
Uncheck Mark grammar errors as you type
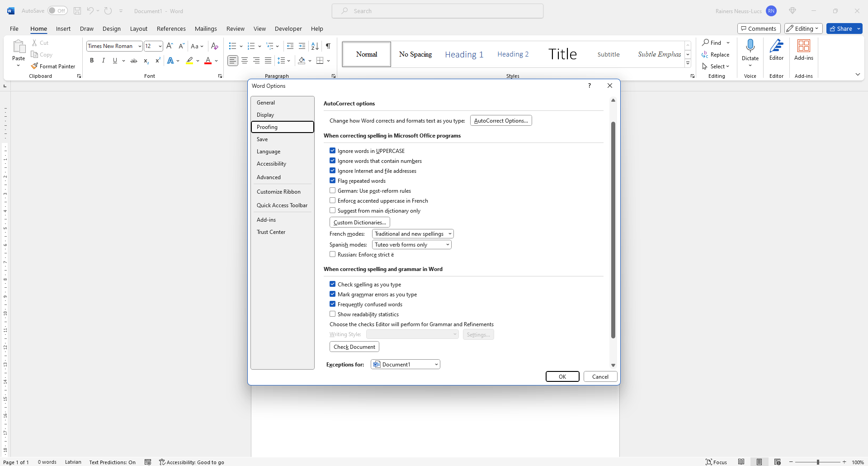point(333,294)
